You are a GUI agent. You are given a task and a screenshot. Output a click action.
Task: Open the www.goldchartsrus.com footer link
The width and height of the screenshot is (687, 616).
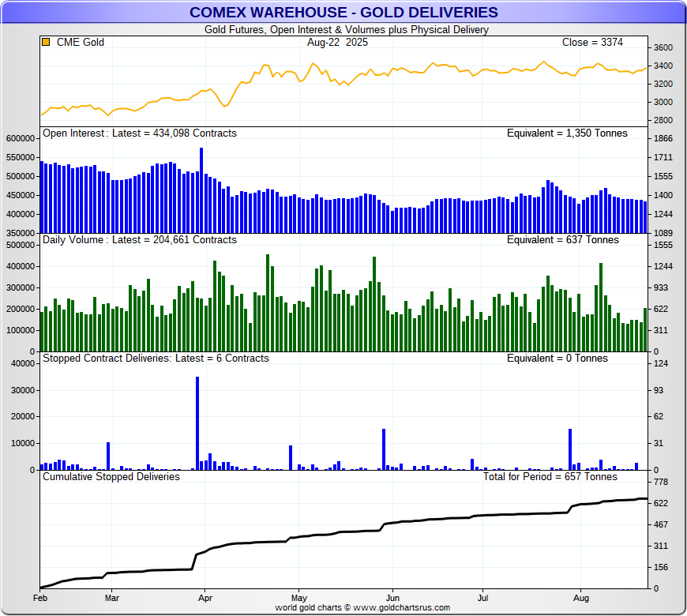click(x=400, y=607)
